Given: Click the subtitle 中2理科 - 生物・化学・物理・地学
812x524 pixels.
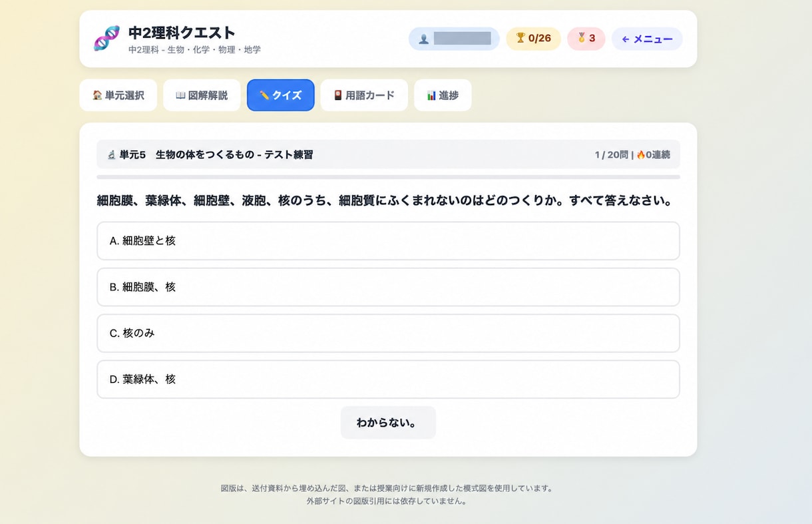Looking at the screenshot, I should (x=194, y=50).
